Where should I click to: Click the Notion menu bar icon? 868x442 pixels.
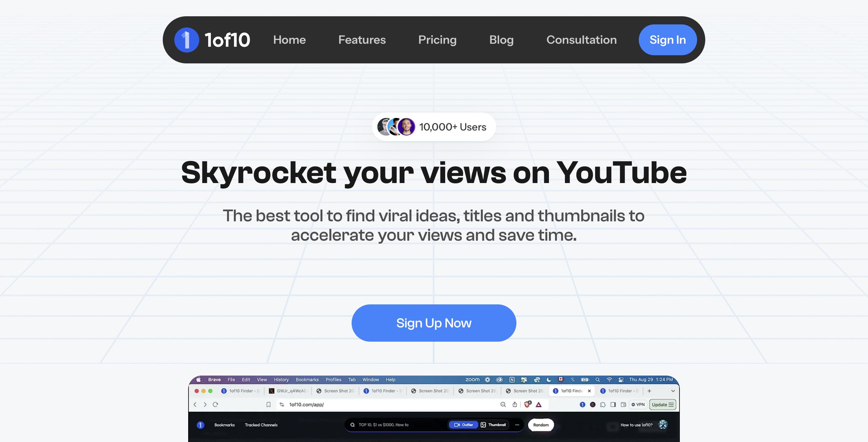click(x=512, y=380)
